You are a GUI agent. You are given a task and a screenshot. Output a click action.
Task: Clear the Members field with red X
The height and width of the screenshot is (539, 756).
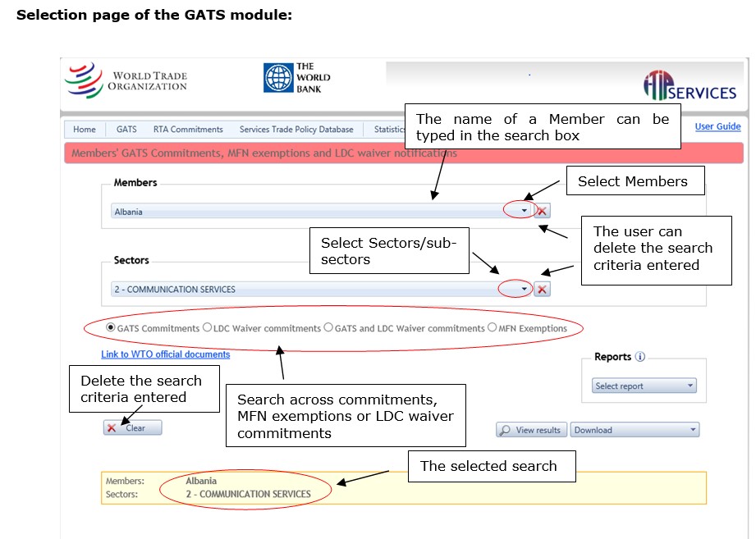[x=542, y=211]
